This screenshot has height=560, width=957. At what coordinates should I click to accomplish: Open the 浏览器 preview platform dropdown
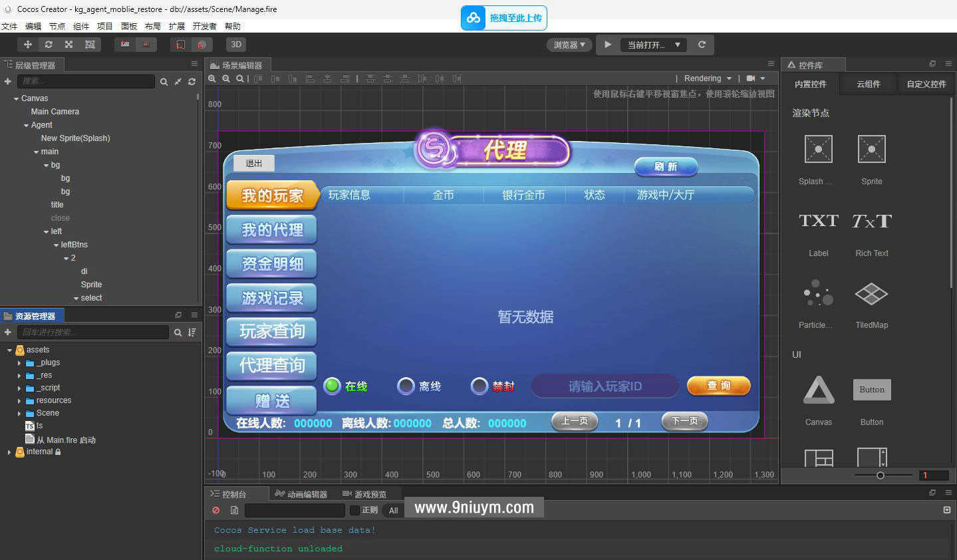click(x=569, y=45)
